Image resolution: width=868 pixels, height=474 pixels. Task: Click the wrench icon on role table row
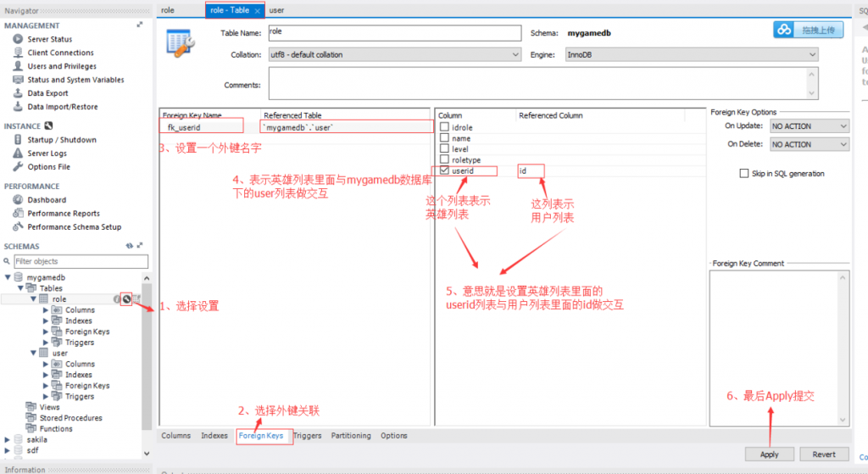127,299
